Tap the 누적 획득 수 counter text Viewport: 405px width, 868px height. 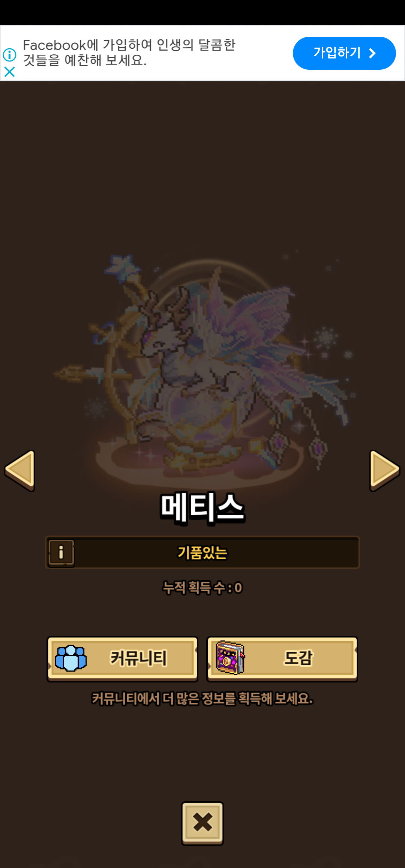click(202, 587)
